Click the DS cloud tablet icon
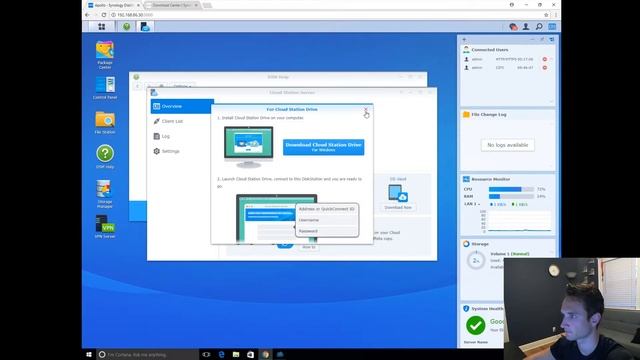640x360 pixels. coord(398,193)
